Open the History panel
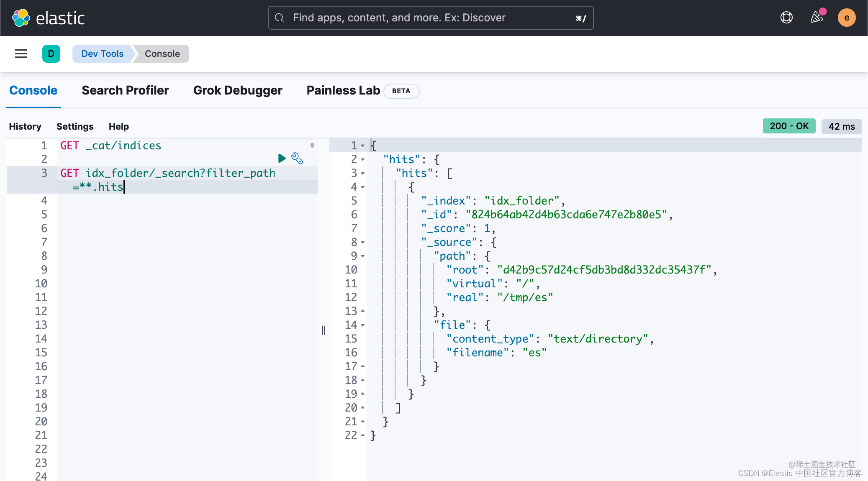The height and width of the screenshot is (481, 868). pos(25,126)
